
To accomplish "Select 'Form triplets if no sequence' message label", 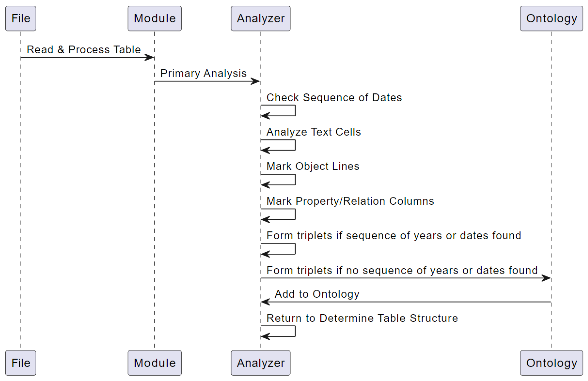I will (402, 270).
